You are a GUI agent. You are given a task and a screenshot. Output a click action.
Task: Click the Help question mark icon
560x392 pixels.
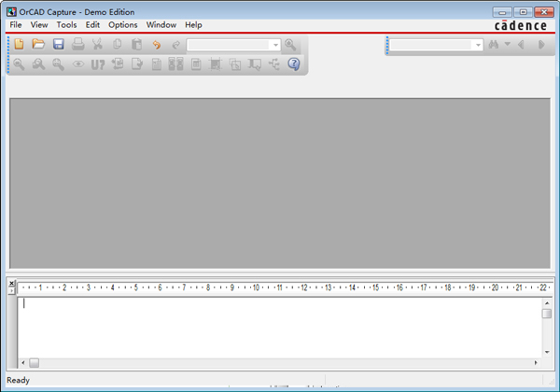click(293, 64)
